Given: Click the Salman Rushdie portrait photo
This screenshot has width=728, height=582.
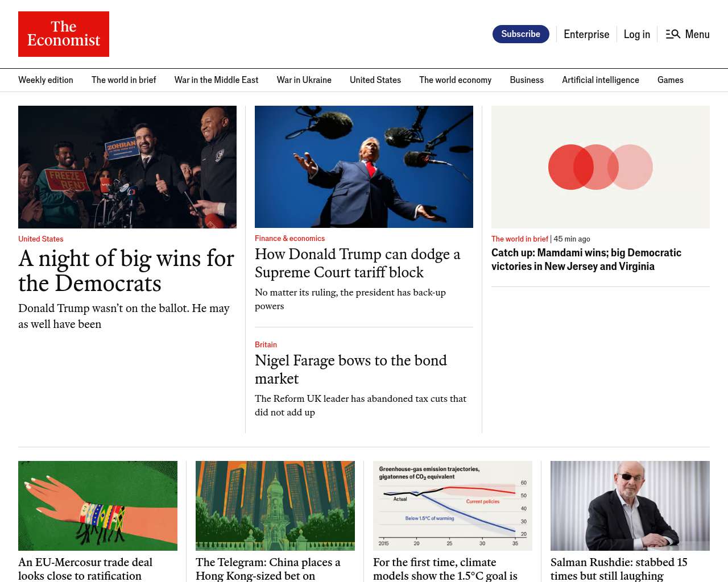Looking at the screenshot, I should pos(630,506).
